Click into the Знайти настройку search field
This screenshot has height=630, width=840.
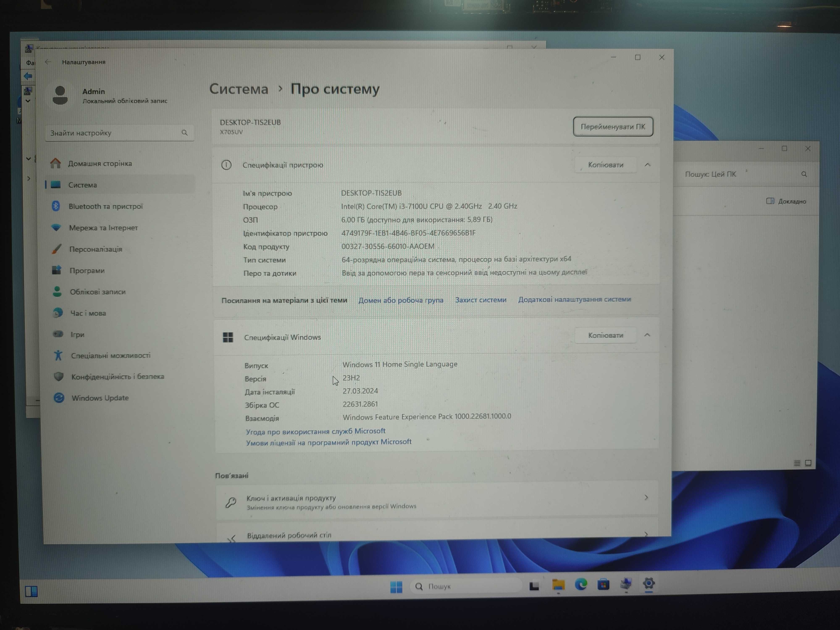(119, 133)
